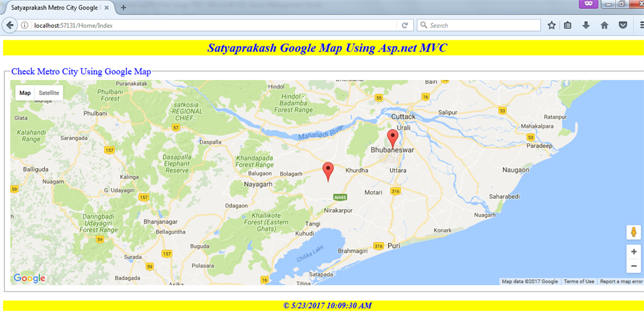Click the Paradeep label on map
Viewport: 644px width, 318px height.
540,147
